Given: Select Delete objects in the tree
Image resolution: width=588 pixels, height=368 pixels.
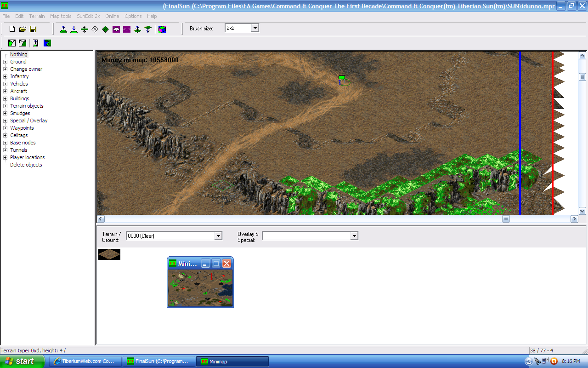Looking at the screenshot, I should (26, 165).
